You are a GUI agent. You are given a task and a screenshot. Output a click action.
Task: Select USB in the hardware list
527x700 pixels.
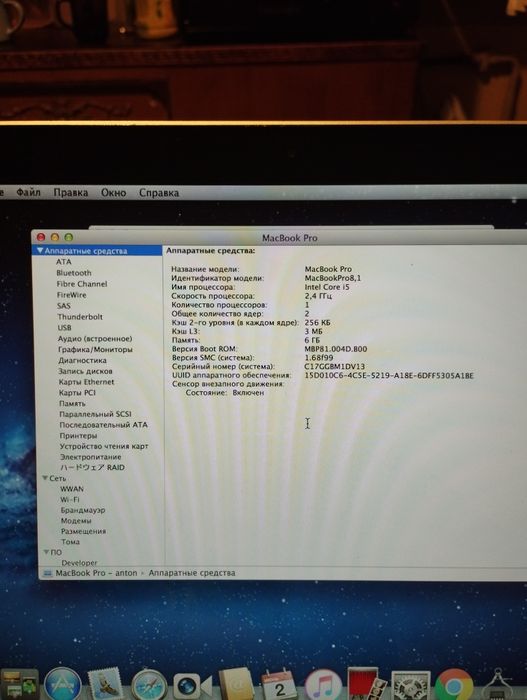64,328
